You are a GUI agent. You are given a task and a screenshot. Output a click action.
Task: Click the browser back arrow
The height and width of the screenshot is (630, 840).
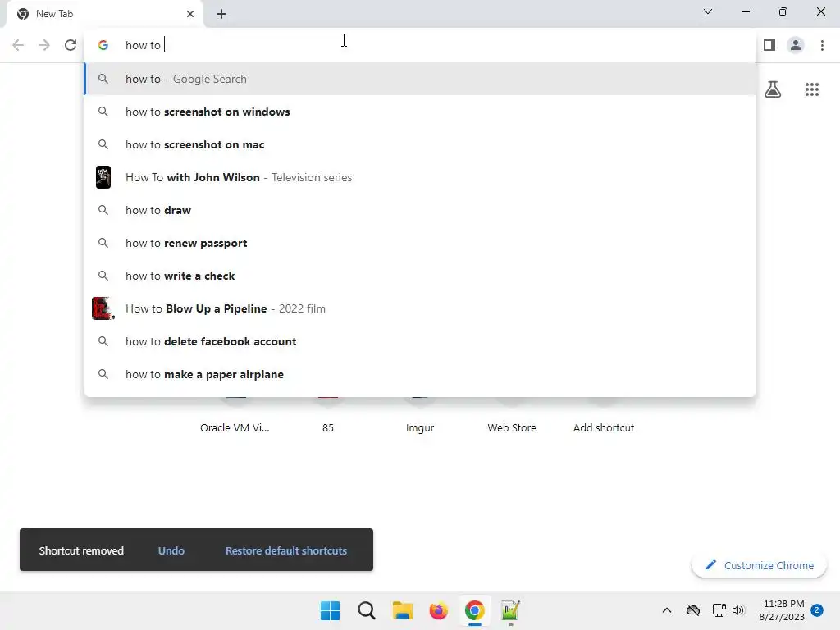click(x=18, y=45)
